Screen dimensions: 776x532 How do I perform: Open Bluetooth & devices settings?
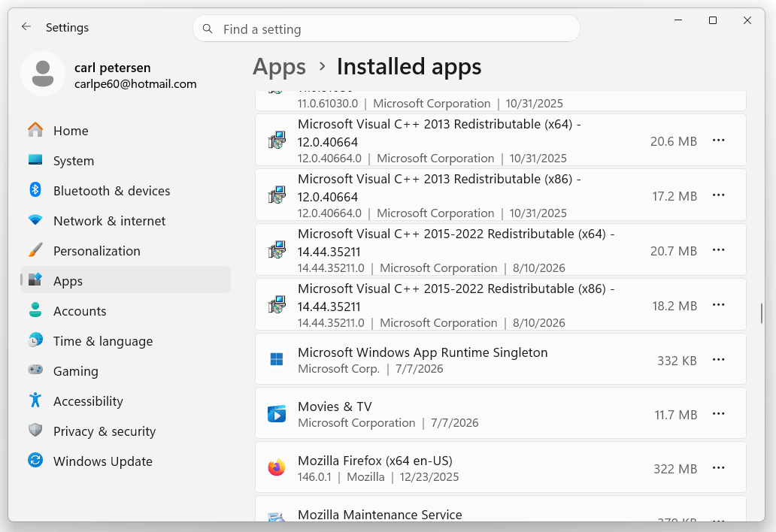tap(126, 191)
